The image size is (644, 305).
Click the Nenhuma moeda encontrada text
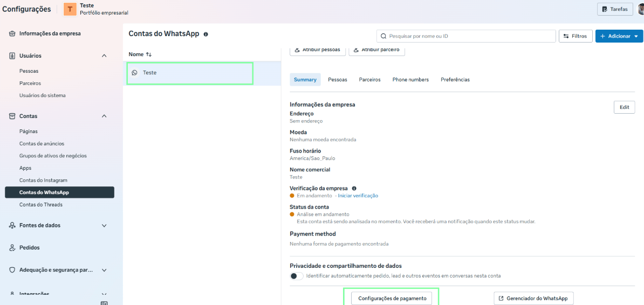[323, 140]
